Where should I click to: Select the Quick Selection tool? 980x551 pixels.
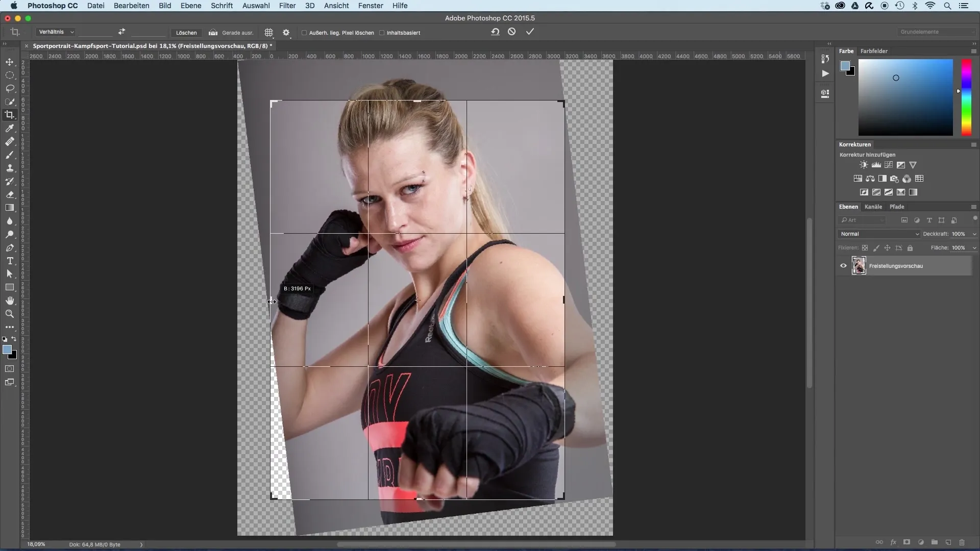[10, 102]
